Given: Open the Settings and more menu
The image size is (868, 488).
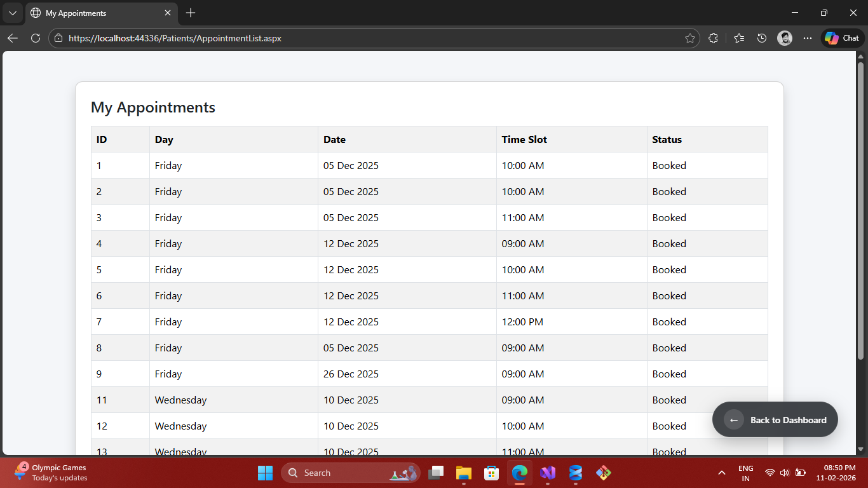Looking at the screenshot, I should (808, 38).
